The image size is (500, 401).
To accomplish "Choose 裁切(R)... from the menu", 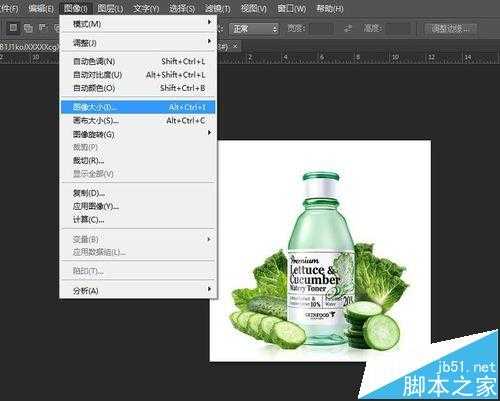I will click(x=138, y=160).
